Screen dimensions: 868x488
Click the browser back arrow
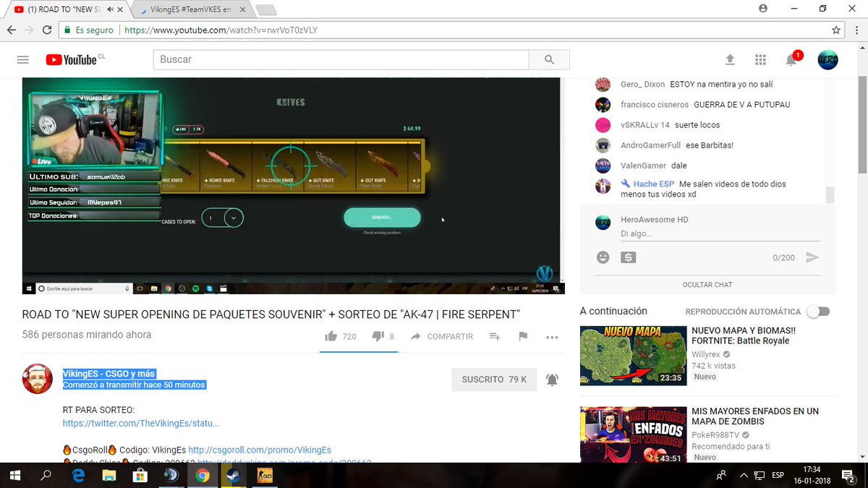point(12,30)
